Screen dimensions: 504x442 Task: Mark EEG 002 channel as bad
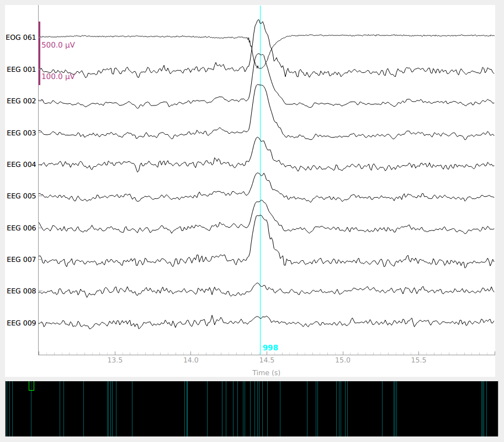[21, 101]
